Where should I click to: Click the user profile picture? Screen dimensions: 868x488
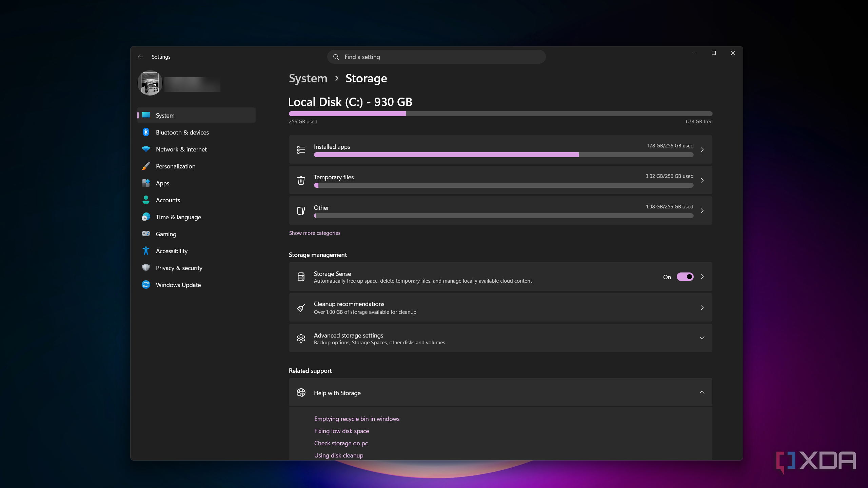click(x=150, y=83)
